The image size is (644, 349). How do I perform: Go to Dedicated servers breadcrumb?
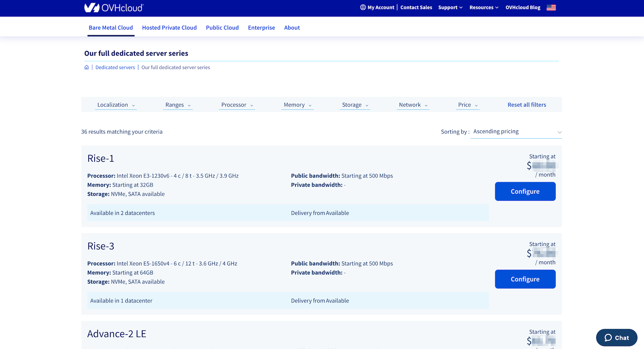point(115,67)
